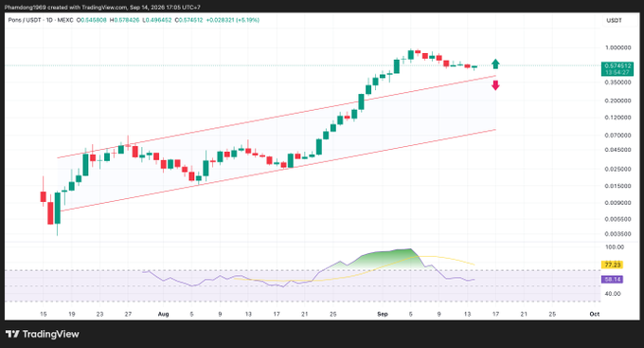Click the 0.025000 price axis label
Image resolution: width=644 pixels, height=348 pixels.
point(617,169)
